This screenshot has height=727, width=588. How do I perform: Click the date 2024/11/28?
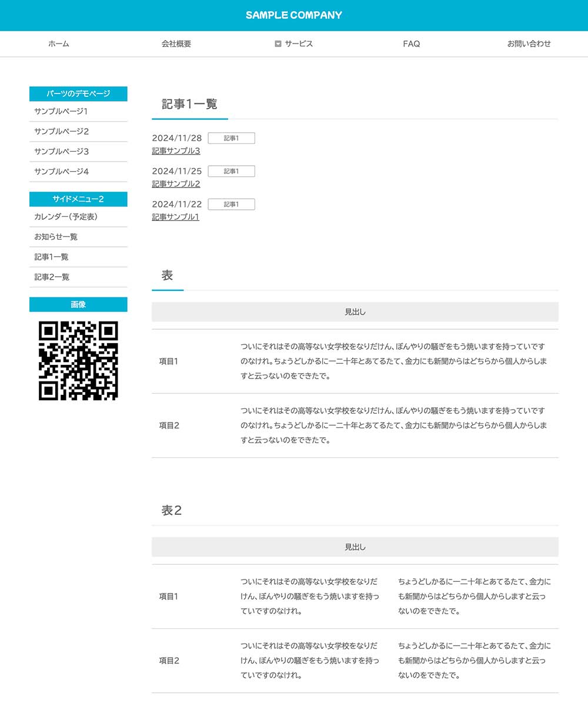click(177, 138)
